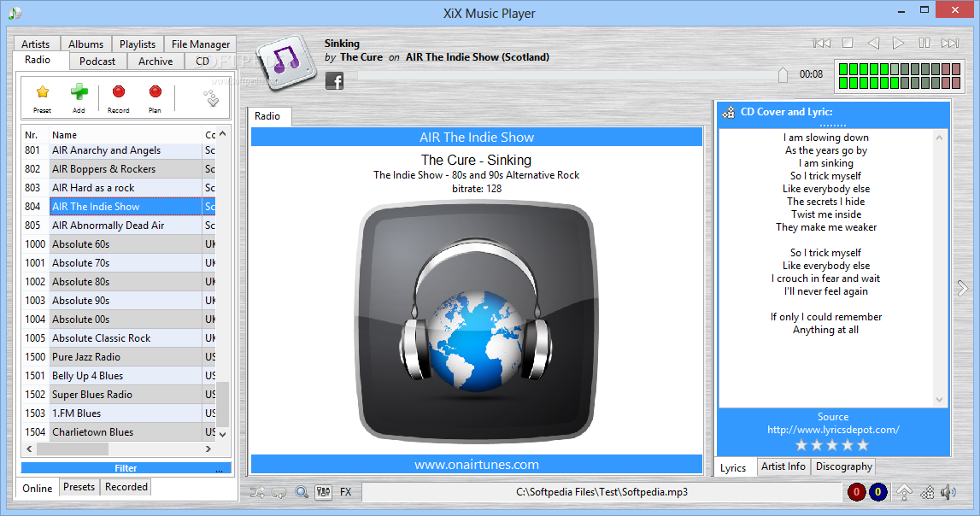
Task: Open the Archive tab
Action: point(156,62)
